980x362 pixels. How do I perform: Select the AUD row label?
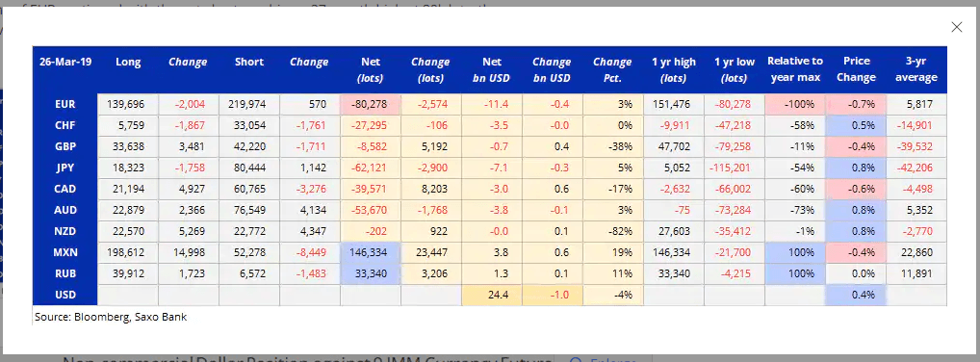[65, 210]
